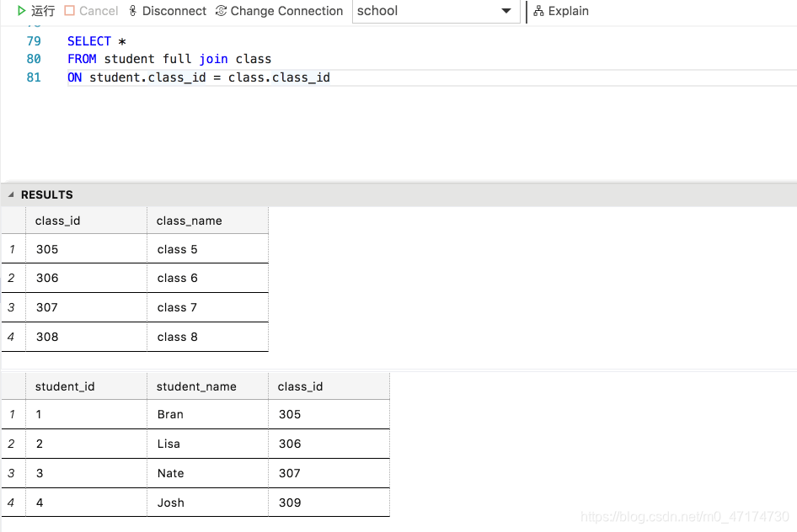This screenshot has width=797, height=532.
Task: Select the class 6 cell
Action: [207, 278]
